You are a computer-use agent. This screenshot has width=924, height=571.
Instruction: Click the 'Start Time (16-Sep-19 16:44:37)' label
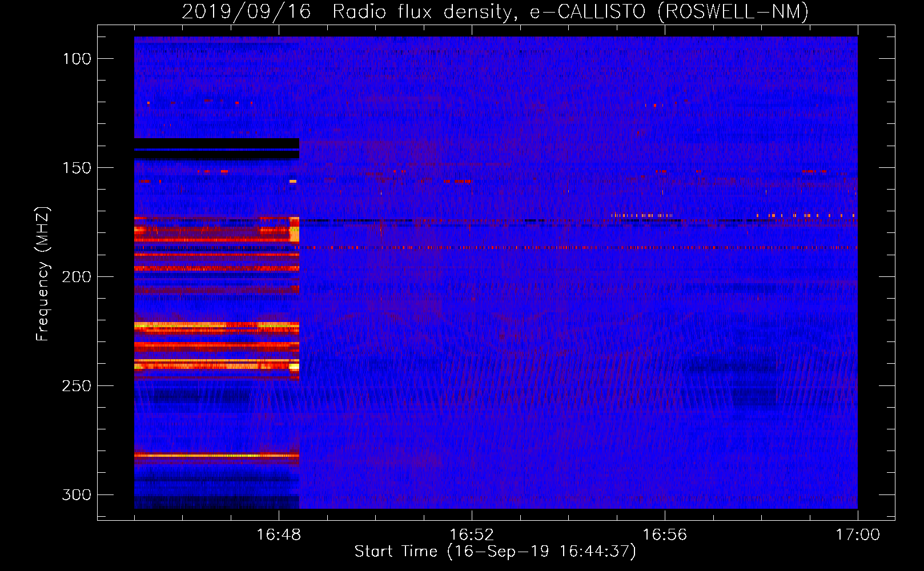coord(495,552)
